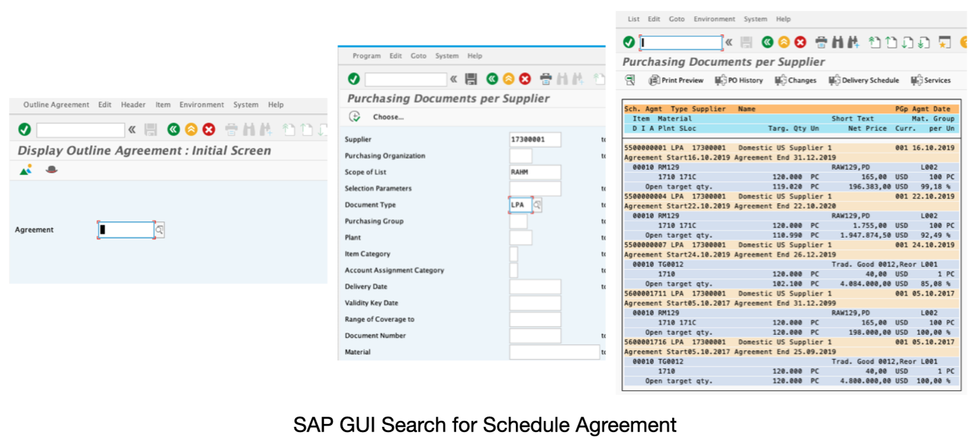Image resolution: width=980 pixels, height=441 pixels.
Task: Open Environment menu in results window
Action: [x=714, y=19]
